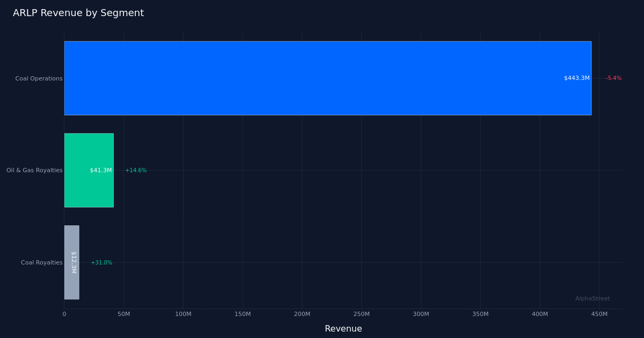Click the 100M axis tick label
Screen dimensions: 644x338
[x=184, y=314]
